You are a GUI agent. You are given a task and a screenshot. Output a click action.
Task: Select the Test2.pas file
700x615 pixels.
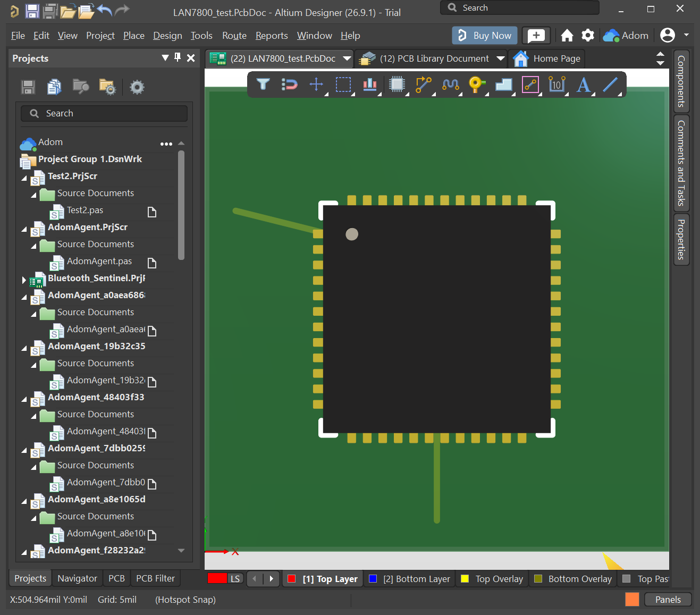tap(85, 210)
